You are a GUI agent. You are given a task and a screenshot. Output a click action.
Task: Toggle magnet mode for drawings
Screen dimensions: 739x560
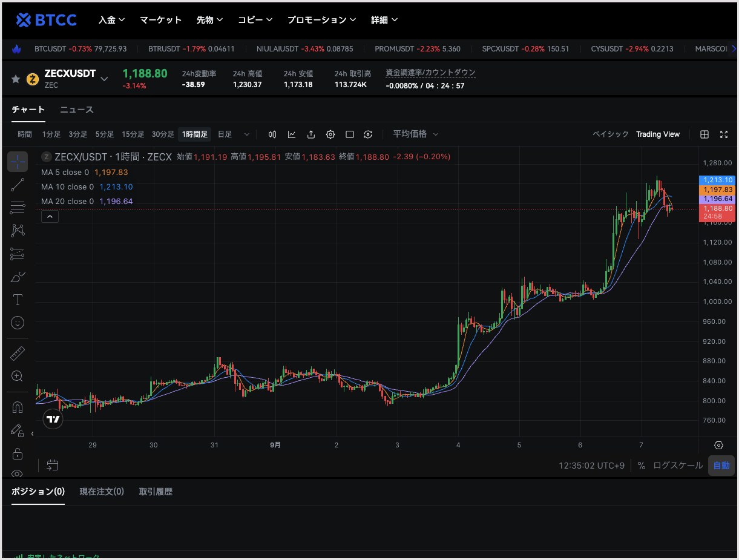click(x=18, y=407)
